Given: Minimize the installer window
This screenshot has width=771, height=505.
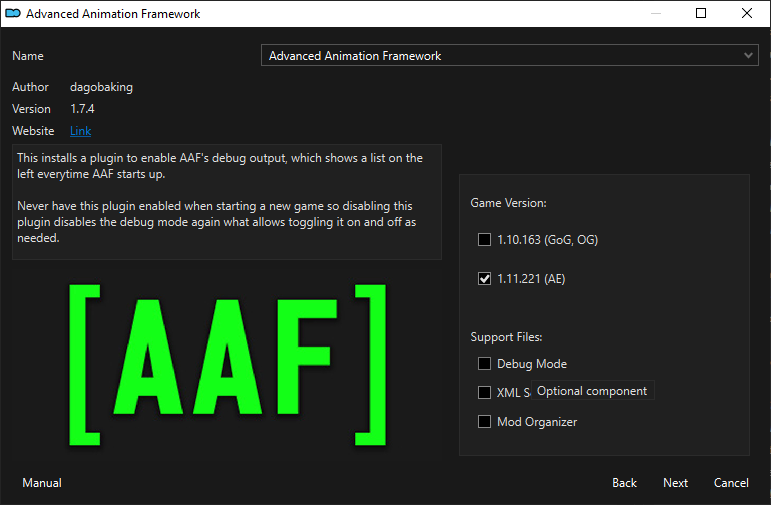Looking at the screenshot, I should coord(656,13).
